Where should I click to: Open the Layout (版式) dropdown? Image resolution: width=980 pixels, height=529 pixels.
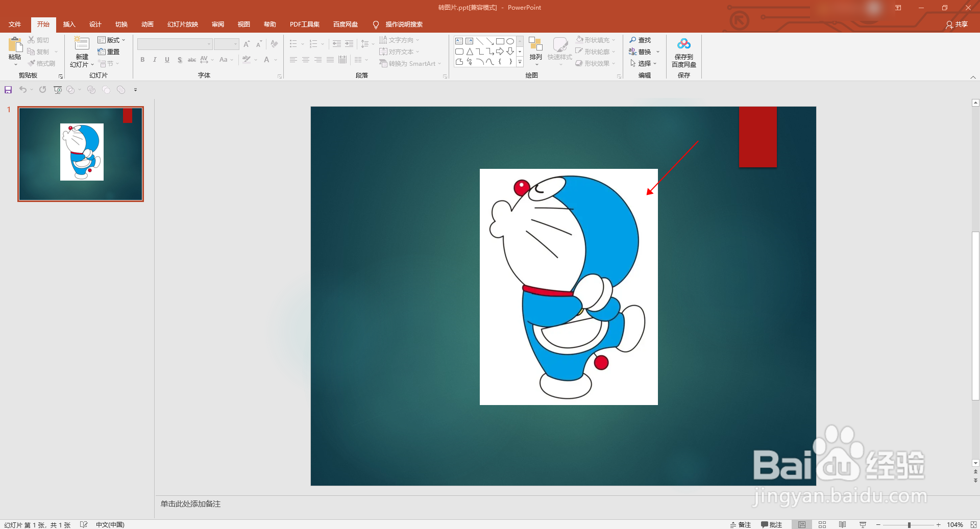click(x=111, y=40)
